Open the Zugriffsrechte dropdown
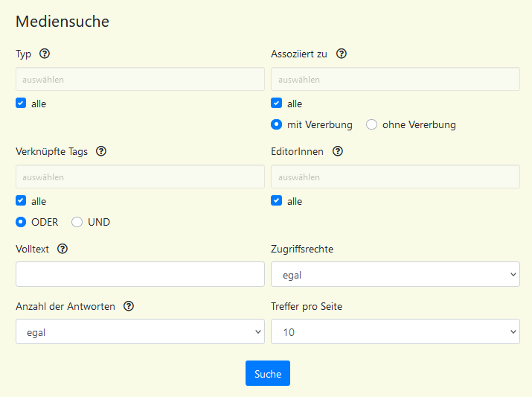Screen dimensions: 532x397 [395, 275]
